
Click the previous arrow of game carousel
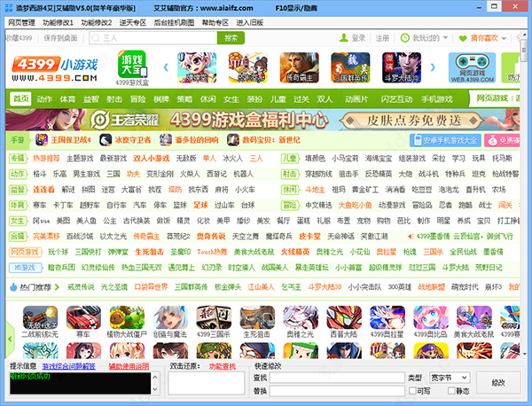[x=166, y=67]
